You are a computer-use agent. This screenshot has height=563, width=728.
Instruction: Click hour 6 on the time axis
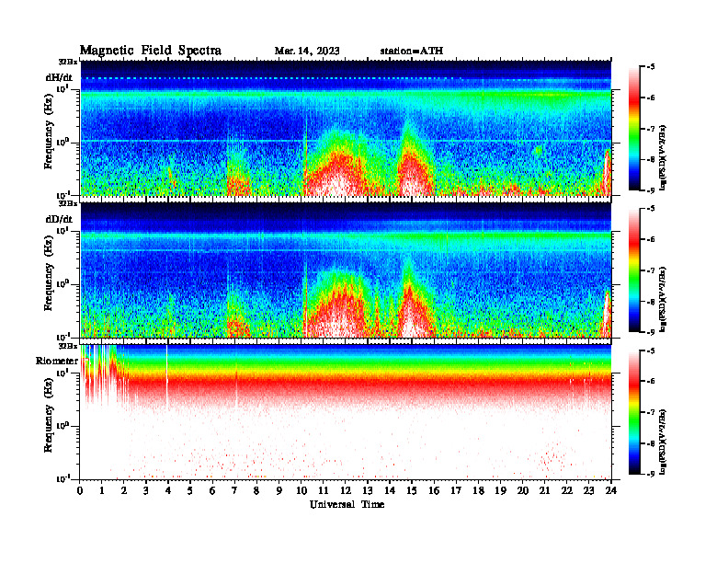[212, 491]
